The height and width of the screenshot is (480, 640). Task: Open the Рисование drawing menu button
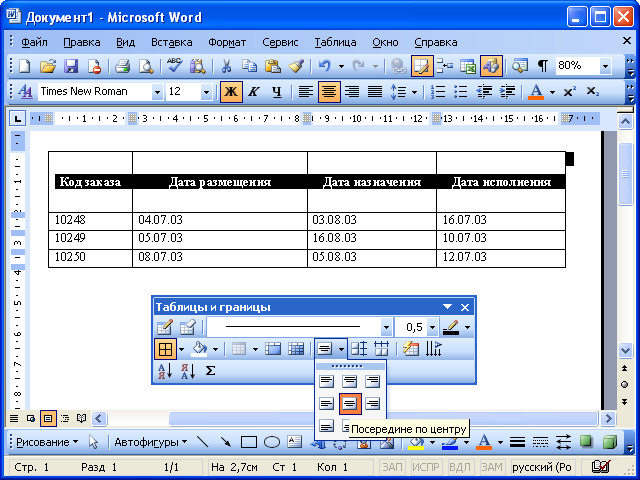pos(47,442)
